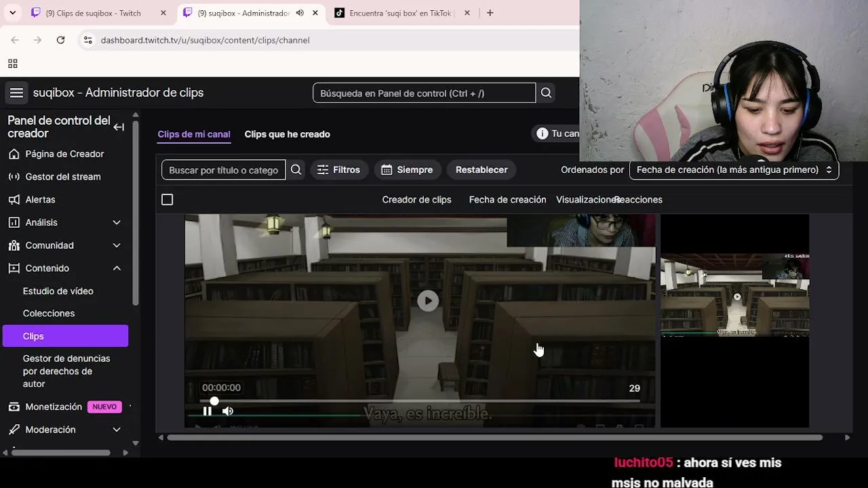
Task: Open Estudio de vídeo
Action: [58, 291]
